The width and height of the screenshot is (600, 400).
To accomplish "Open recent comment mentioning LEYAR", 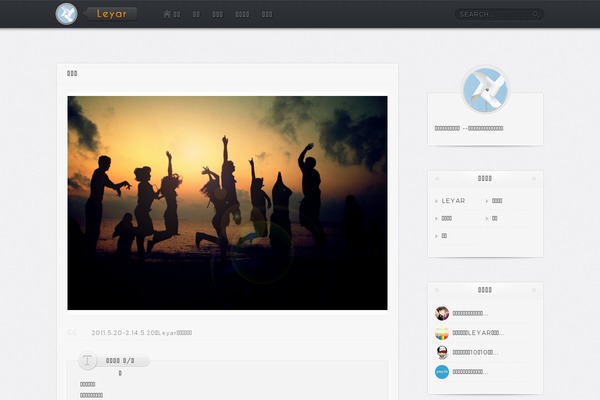I will [x=478, y=333].
